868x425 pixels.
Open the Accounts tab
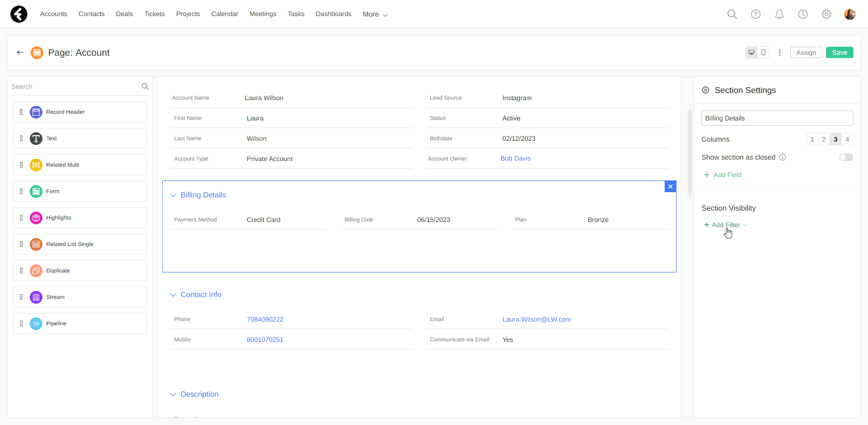pyautogui.click(x=54, y=14)
